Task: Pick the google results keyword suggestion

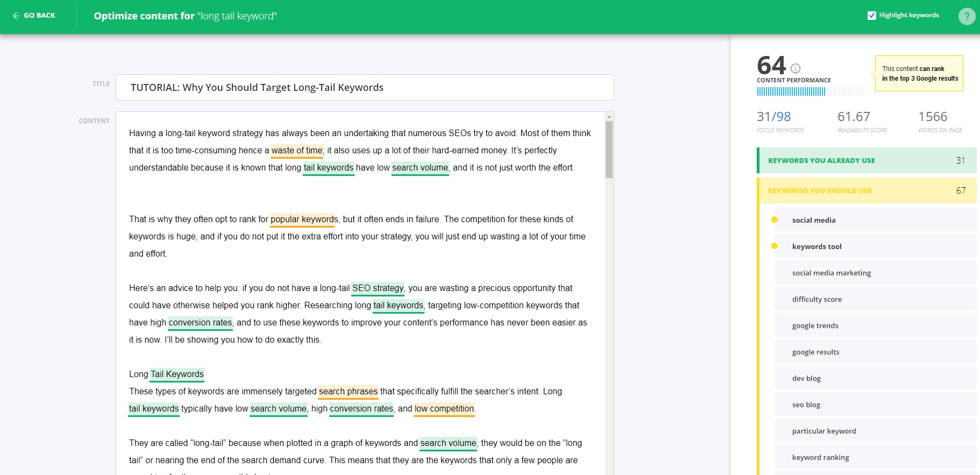Action: pyautogui.click(x=815, y=352)
